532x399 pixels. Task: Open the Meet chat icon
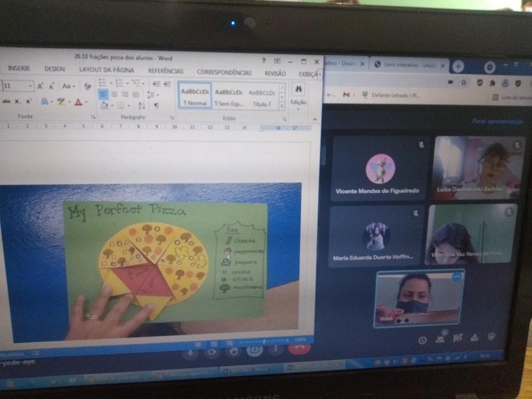(x=457, y=338)
